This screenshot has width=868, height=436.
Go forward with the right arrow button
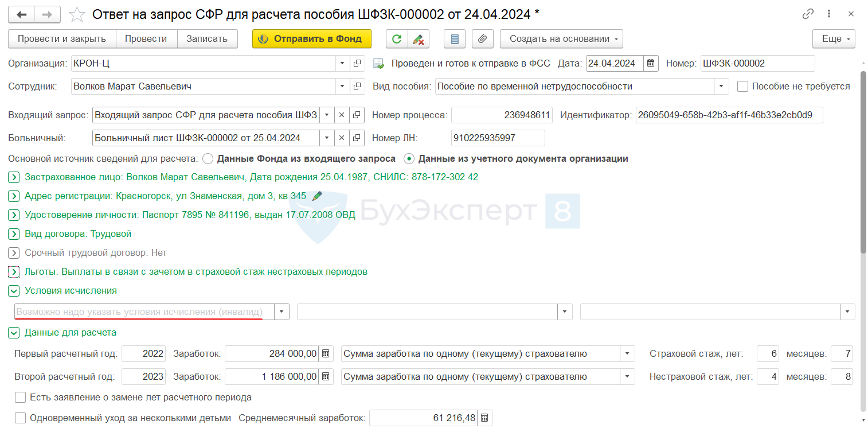(48, 14)
